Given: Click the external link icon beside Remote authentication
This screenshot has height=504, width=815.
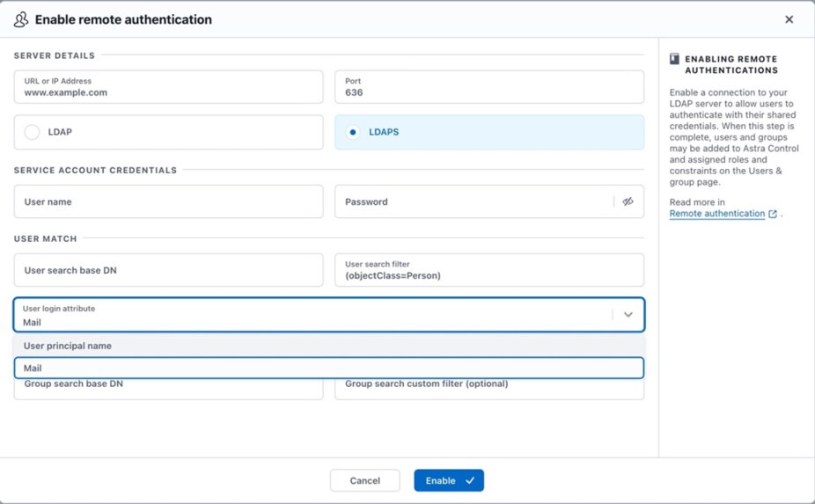Looking at the screenshot, I should [773, 214].
